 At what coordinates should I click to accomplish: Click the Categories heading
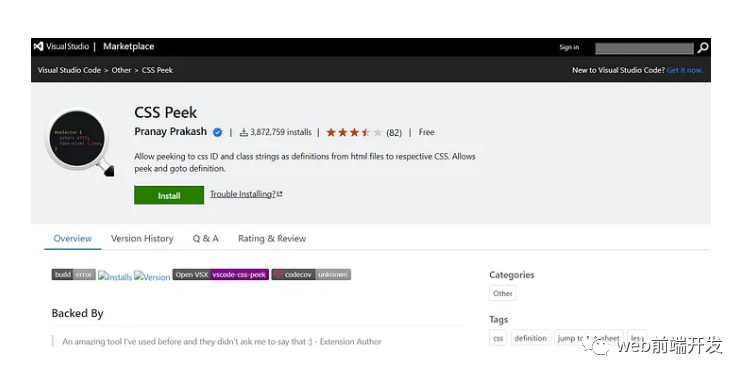tap(512, 275)
